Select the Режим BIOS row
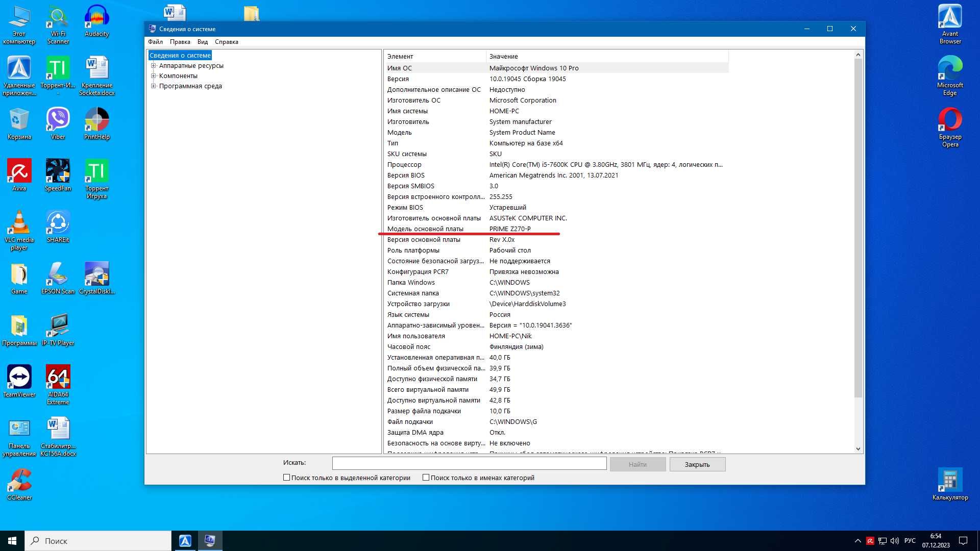This screenshot has height=551, width=980. pyautogui.click(x=556, y=207)
